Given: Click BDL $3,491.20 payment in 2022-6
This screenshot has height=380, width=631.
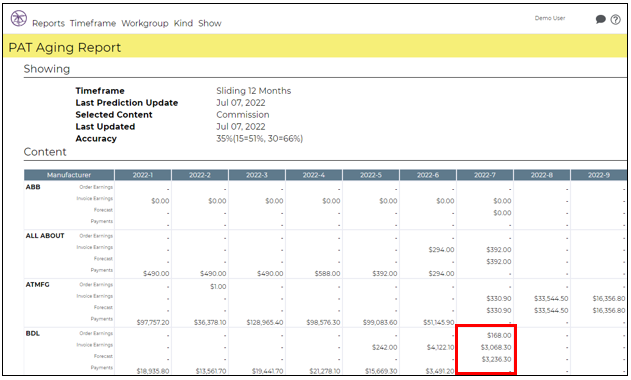Looking at the screenshot, I should coord(440,371).
